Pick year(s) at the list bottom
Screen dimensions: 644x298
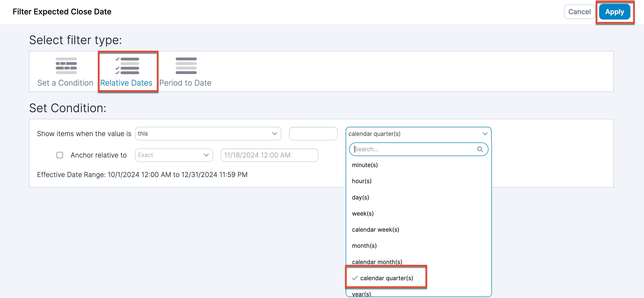(x=361, y=294)
